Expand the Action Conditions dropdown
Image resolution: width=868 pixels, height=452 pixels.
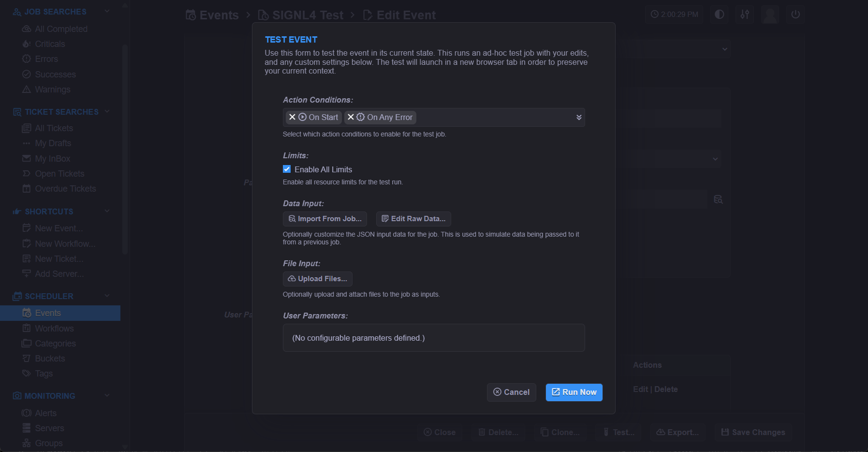coord(579,118)
